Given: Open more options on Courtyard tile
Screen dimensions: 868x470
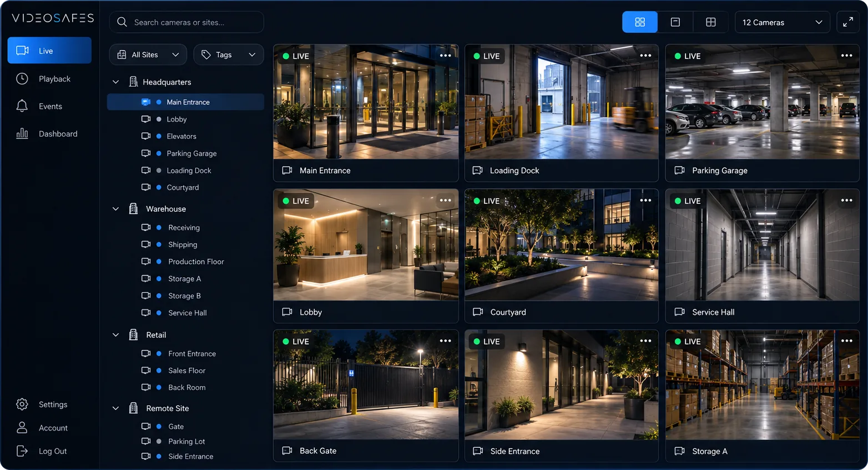Looking at the screenshot, I should 645,201.
